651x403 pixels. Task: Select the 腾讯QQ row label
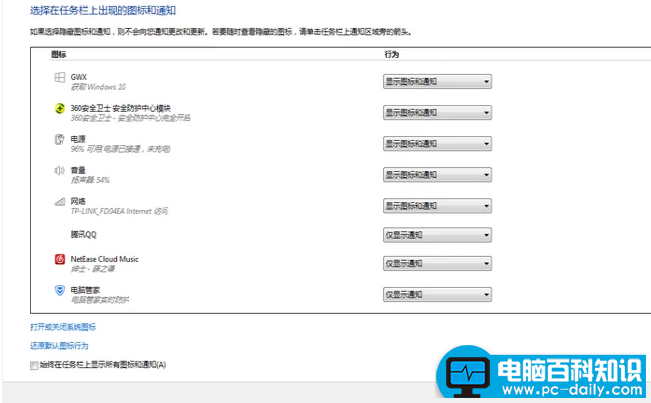[83, 234]
